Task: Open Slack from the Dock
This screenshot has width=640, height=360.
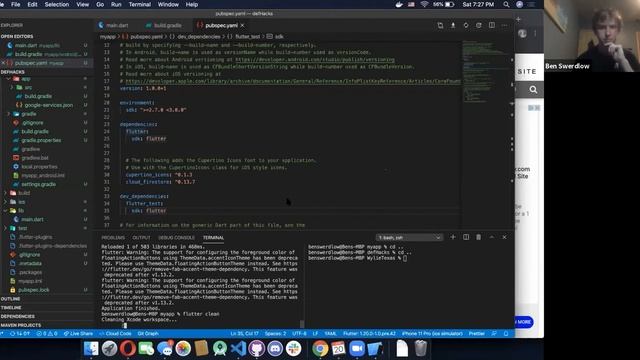Action: [293, 349]
